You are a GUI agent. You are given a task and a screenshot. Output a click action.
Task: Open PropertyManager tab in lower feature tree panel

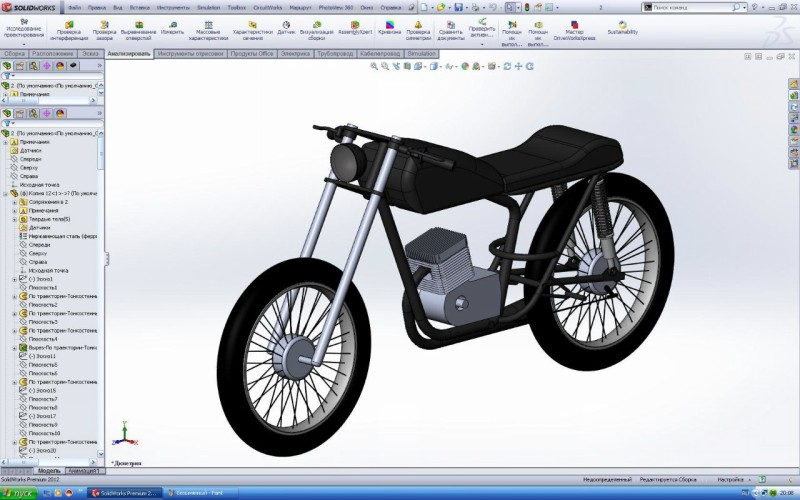point(20,113)
